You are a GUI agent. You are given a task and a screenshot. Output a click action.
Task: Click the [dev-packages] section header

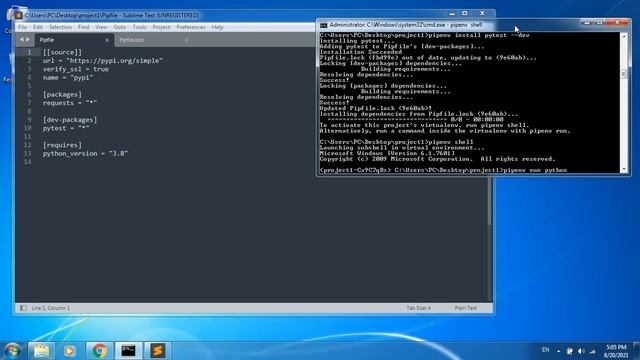pyautogui.click(x=70, y=120)
